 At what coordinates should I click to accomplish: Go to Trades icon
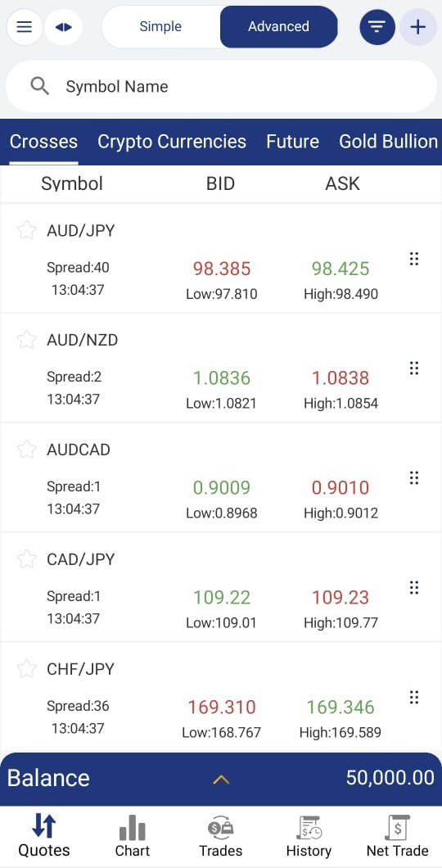click(221, 828)
